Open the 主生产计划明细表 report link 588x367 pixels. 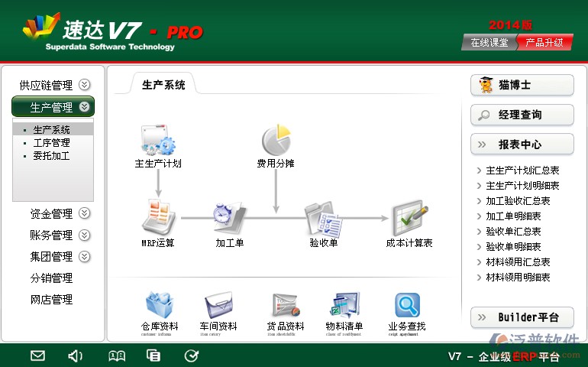[522, 186]
